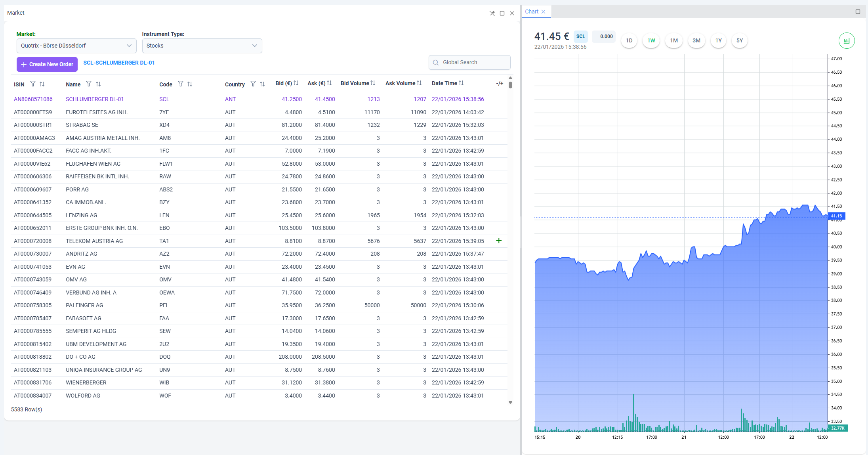
Task: Filter the Code column
Action: [181, 84]
